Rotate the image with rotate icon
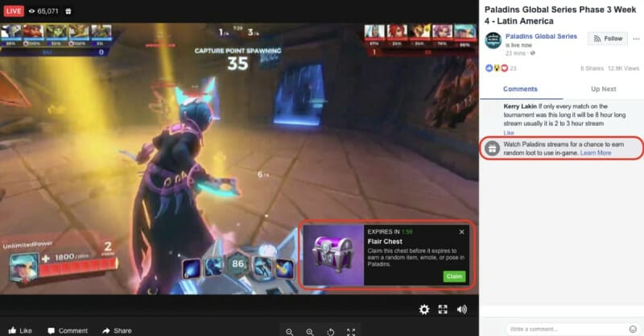644x336 pixels. tap(330, 331)
